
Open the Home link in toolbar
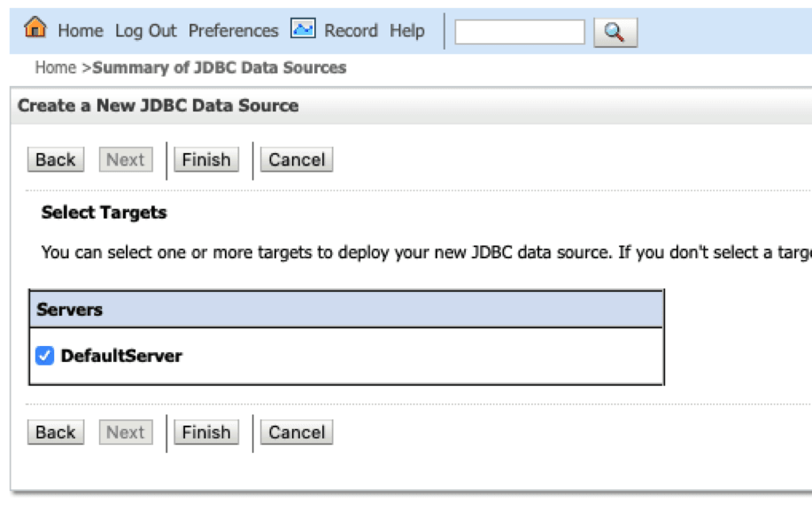tap(81, 31)
